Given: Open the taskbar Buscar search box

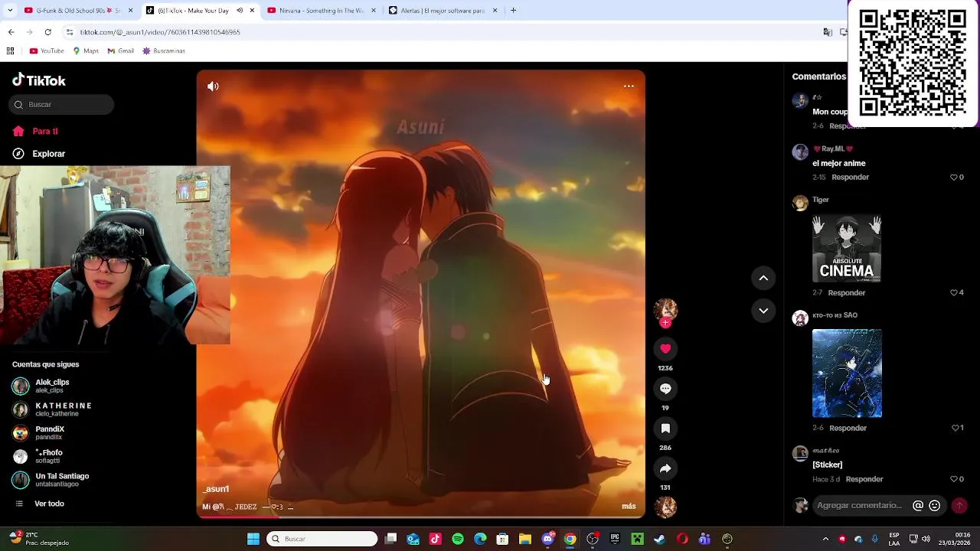Looking at the screenshot, I should (x=322, y=539).
